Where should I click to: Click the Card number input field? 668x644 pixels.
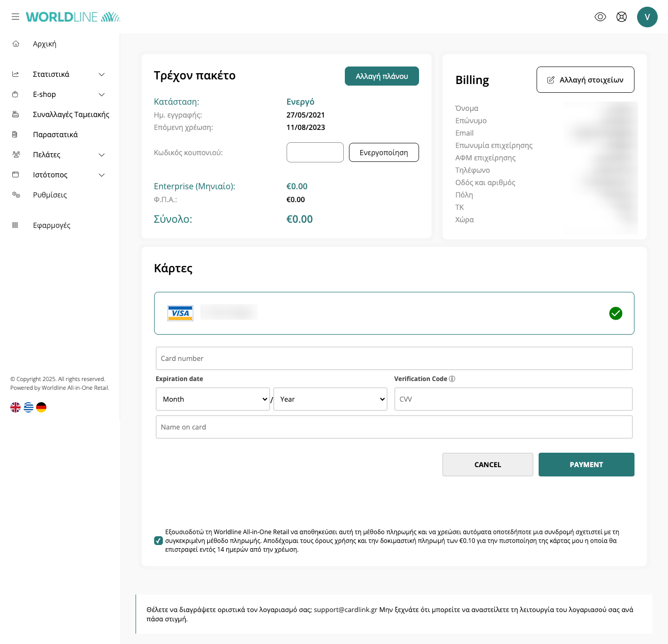click(394, 358)
